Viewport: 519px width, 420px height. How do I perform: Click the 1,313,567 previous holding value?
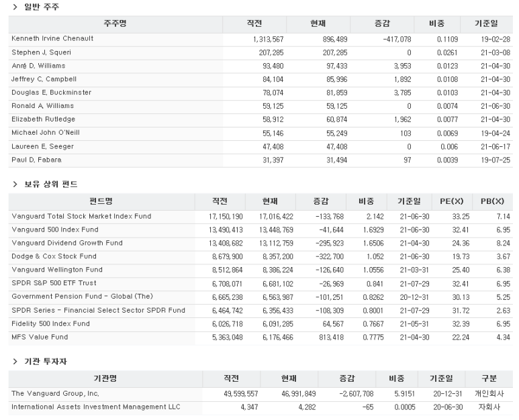pos(268,40)
